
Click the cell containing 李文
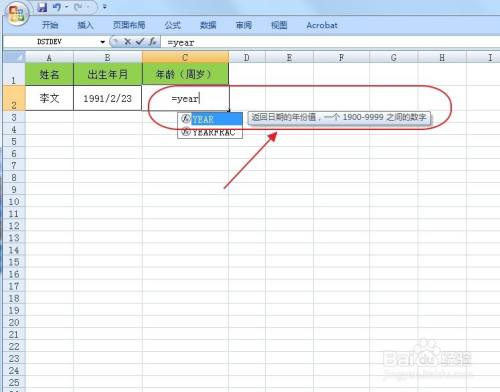click(x=49, y=98)
